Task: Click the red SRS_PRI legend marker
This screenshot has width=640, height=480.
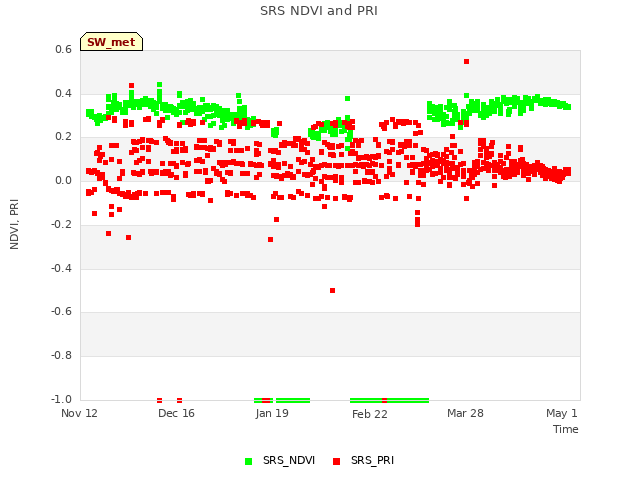Action: pos(336,461)
